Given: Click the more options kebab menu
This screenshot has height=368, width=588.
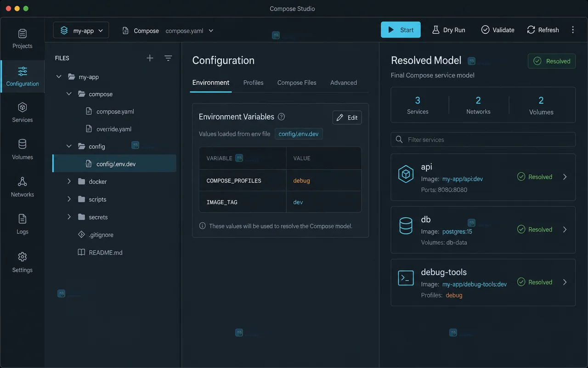Looking at the screenshot, I should tap(573, 30).
